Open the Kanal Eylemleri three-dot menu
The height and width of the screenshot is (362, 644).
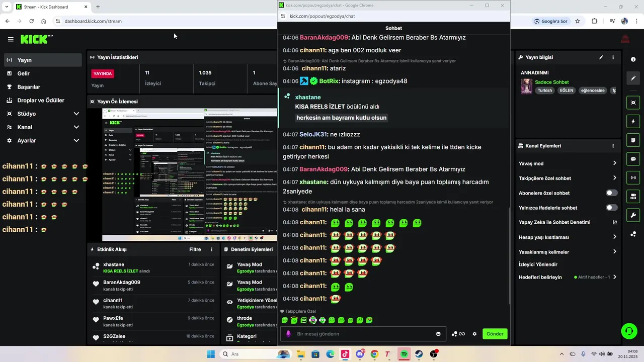613,146
